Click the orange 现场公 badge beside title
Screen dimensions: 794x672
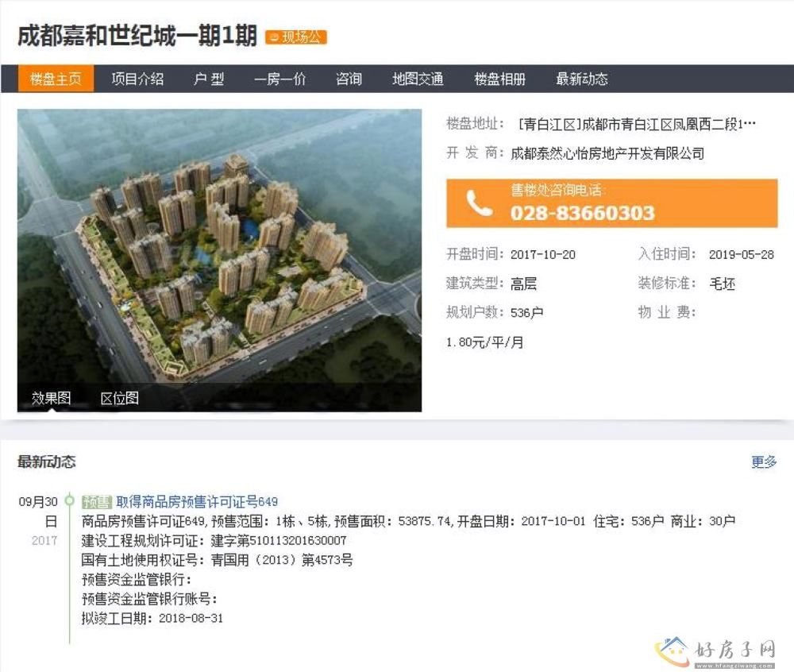[x=296, y=37]
